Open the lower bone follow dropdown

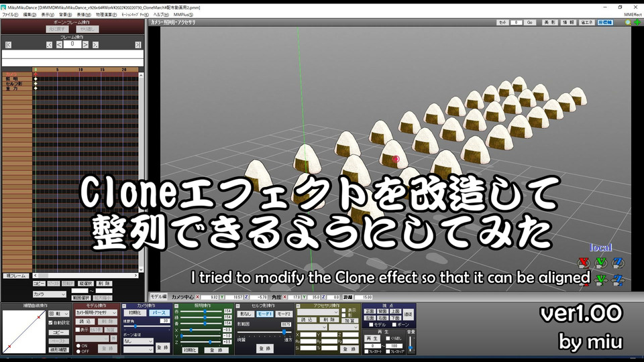[138, 350]
